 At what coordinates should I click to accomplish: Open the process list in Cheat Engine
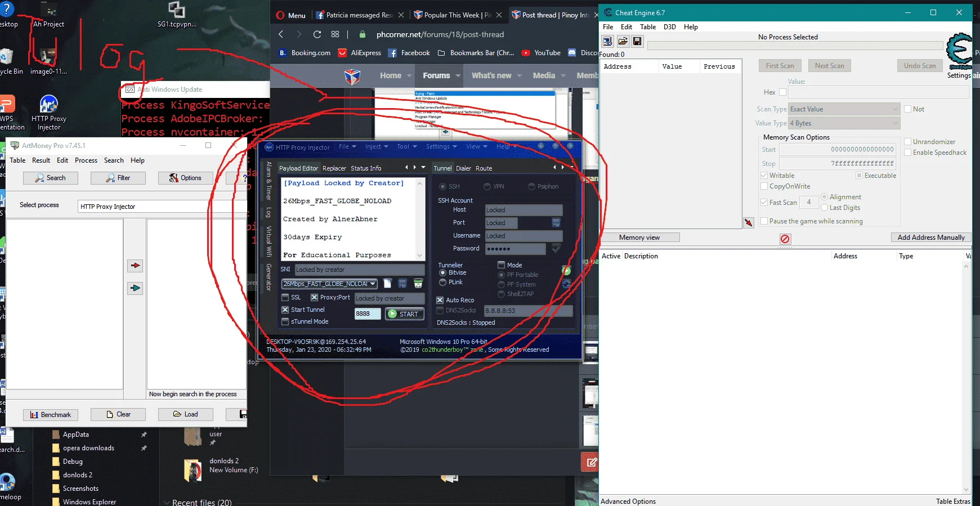tap(607, 41)
